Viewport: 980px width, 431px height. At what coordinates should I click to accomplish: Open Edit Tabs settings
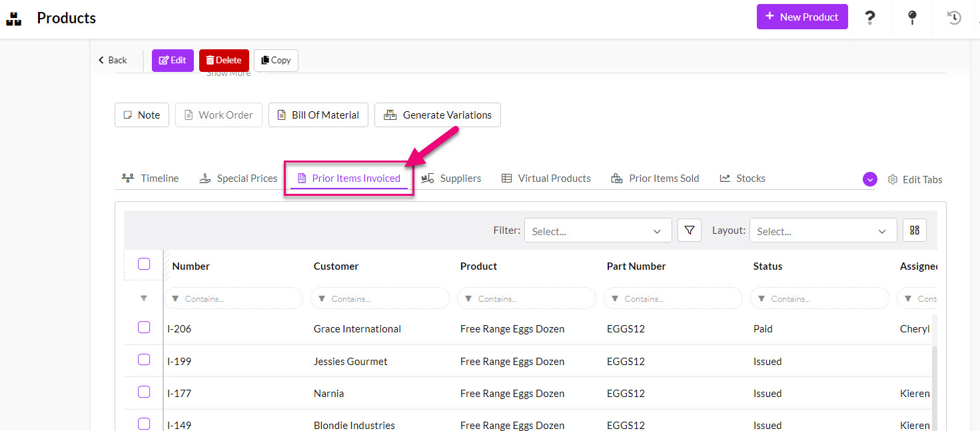[x=915, y=179]
